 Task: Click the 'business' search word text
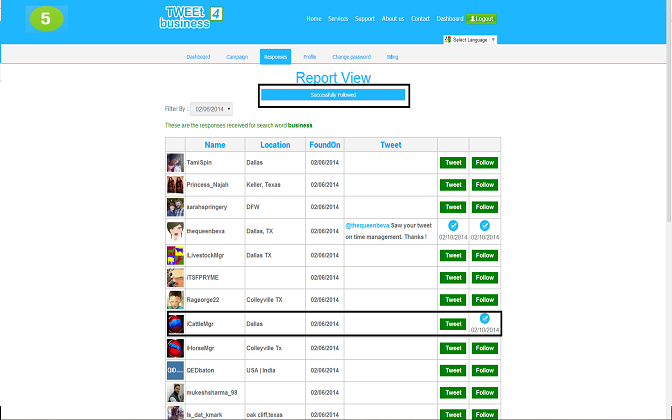click(300, 126)
